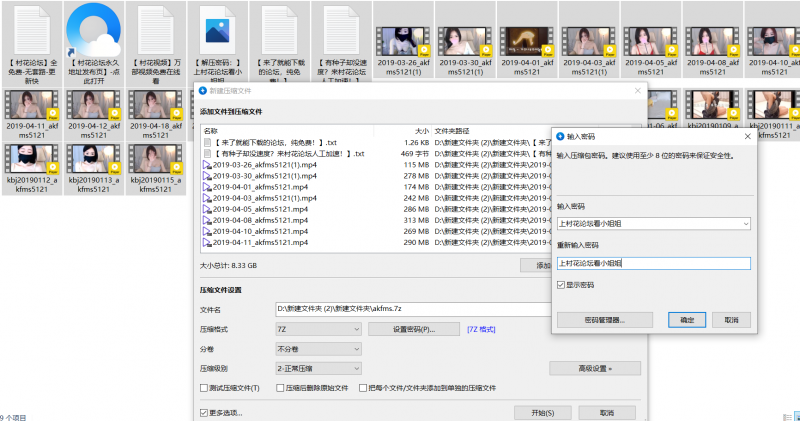Select video kbj20190111_akfms5121 thumbnail in Explorer
The height and width of the screenshot is (421, 800).
774,105
